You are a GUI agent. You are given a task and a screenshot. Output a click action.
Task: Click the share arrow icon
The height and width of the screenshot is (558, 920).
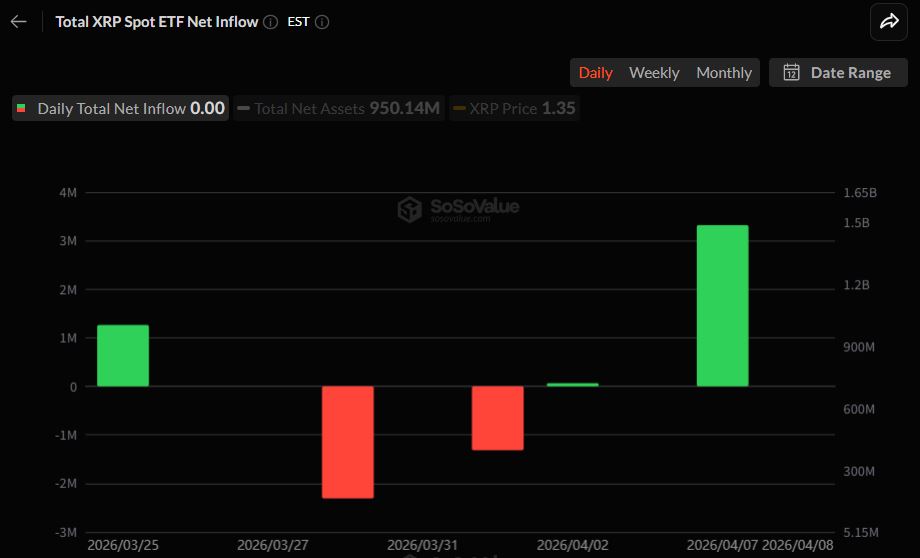point(888,21)
